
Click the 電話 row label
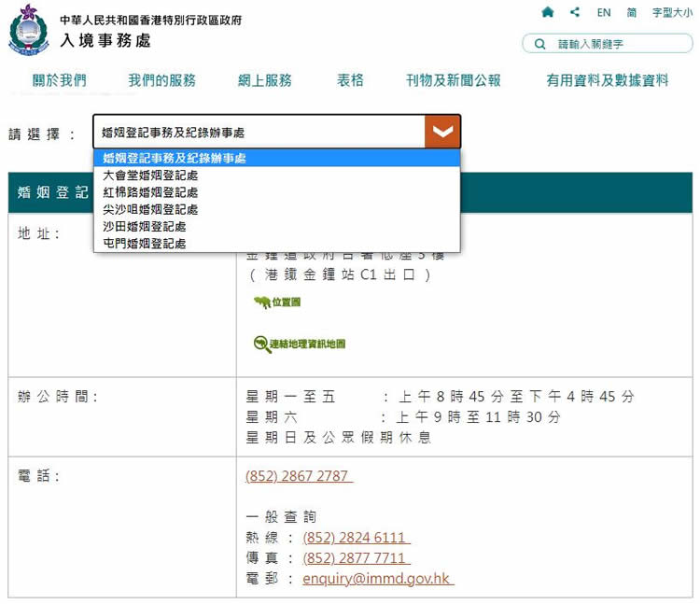[x=38, y=476]
